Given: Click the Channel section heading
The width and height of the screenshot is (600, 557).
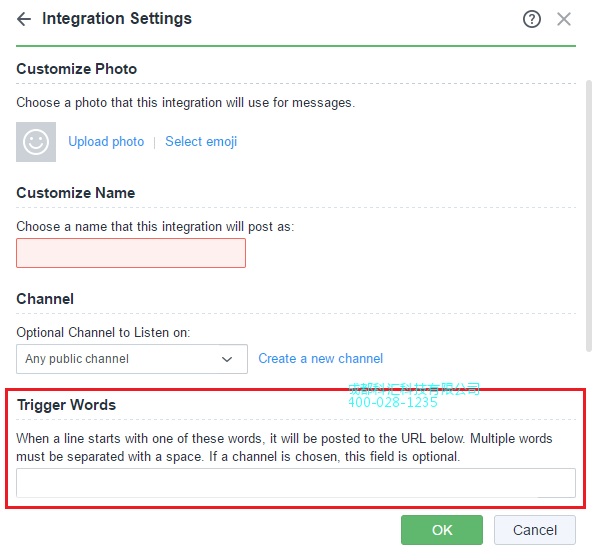Looking at the screenshot, I should point(45,299).
